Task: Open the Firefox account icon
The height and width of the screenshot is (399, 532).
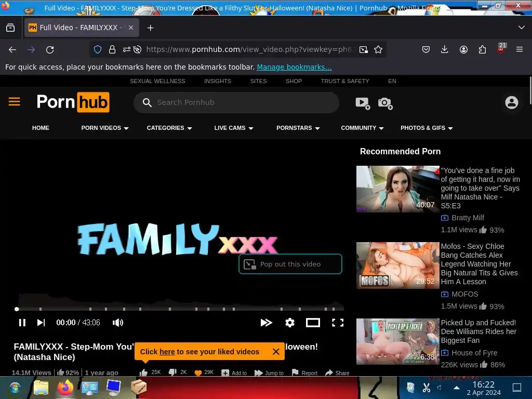Action: point(463,50)
